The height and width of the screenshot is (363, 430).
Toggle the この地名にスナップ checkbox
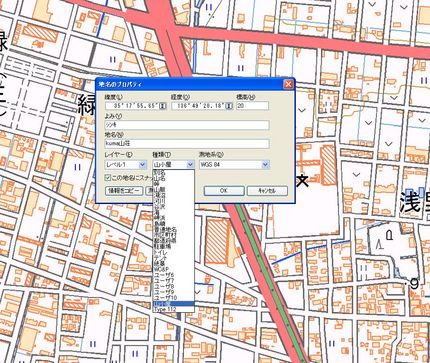point(107,178)
